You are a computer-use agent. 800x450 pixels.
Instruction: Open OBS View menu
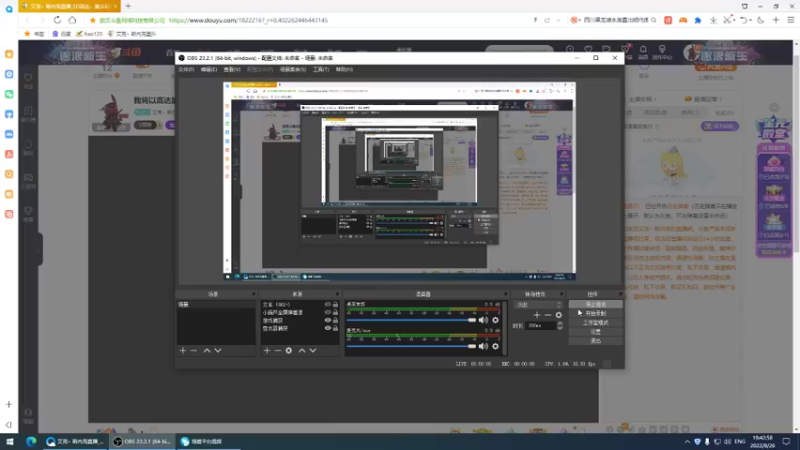click(x=232, y=69)
